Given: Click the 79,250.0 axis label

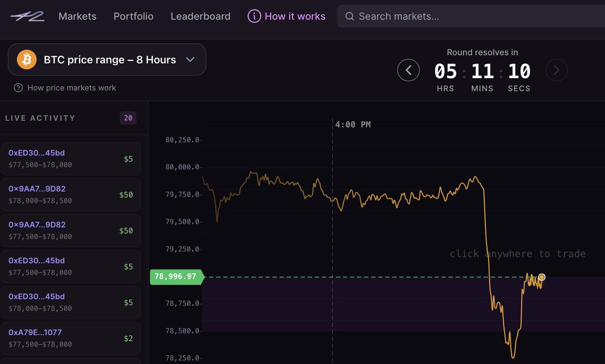Looking at the screenshot, I should [x=183, y=249].
